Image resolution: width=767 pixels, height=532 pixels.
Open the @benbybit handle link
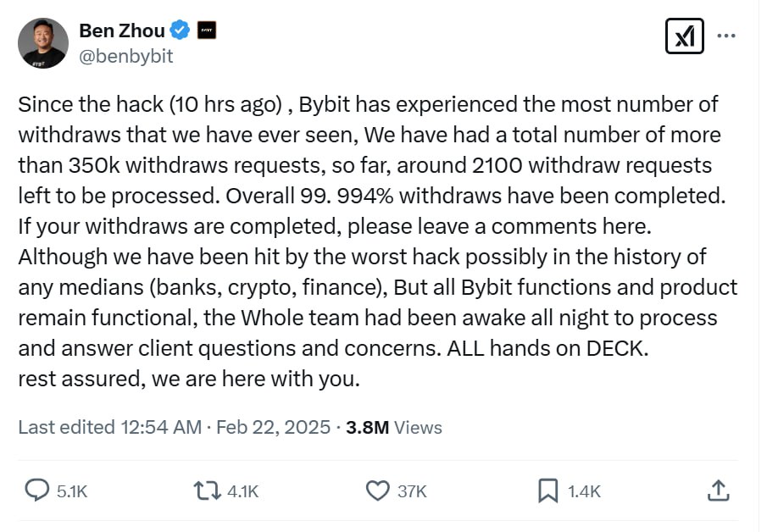125,57
